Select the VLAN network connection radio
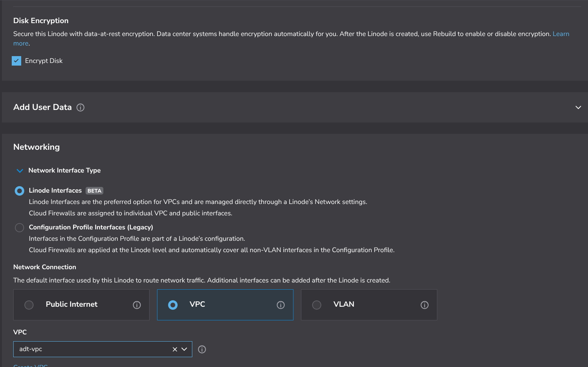 coord(317,305)
